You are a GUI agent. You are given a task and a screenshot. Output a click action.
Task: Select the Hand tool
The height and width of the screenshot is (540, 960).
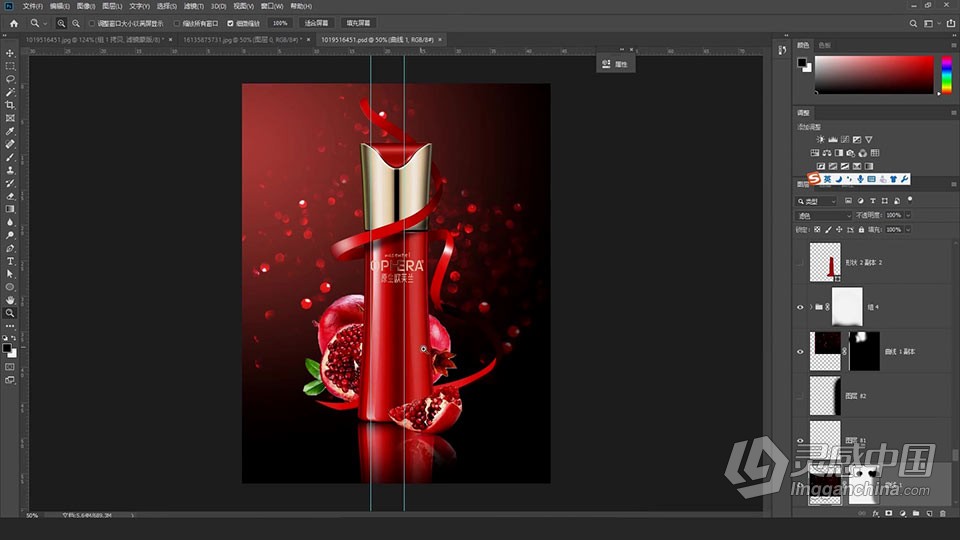pyautogui.click(x=10, y=300)
